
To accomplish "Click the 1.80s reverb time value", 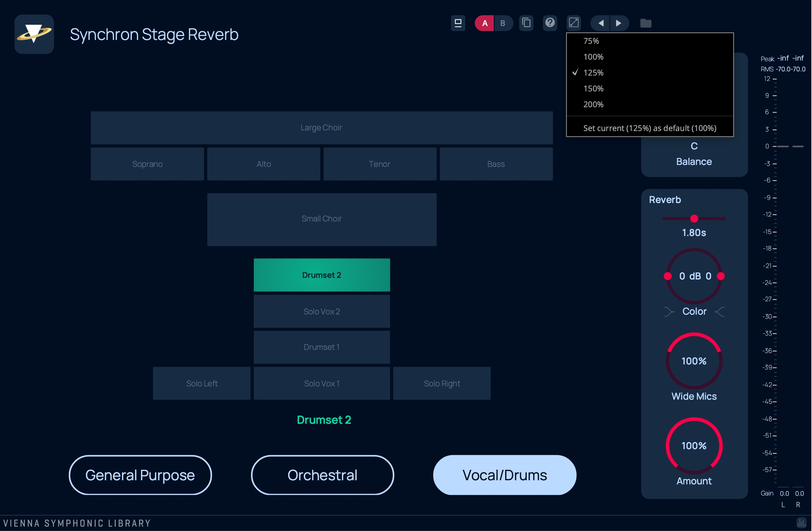I will [x=694, y=233].
